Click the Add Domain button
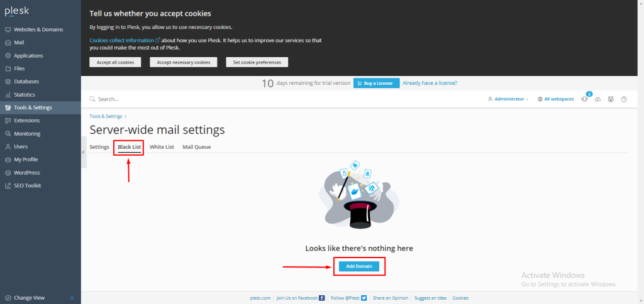 click(359, 266)
